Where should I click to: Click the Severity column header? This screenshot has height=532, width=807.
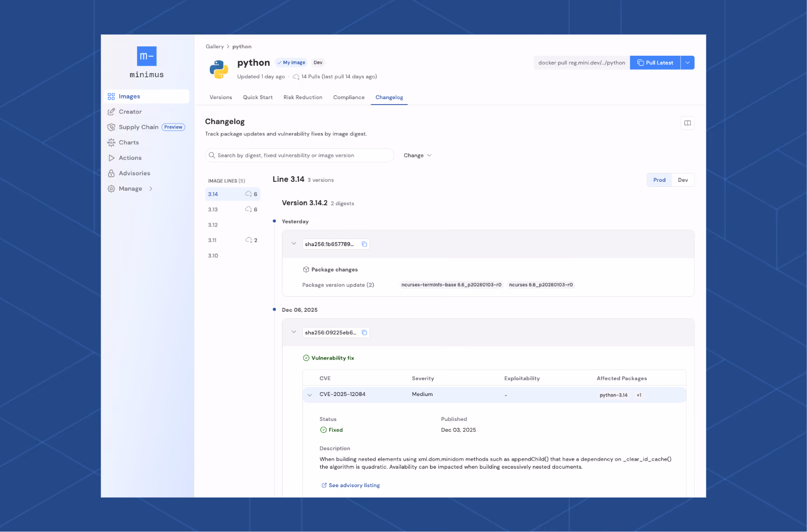(423, 379)
